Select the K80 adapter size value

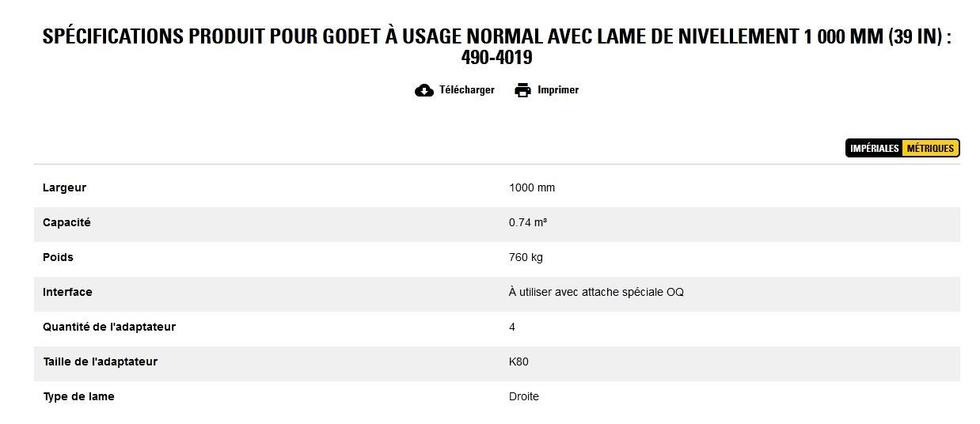tap(518, 362)
